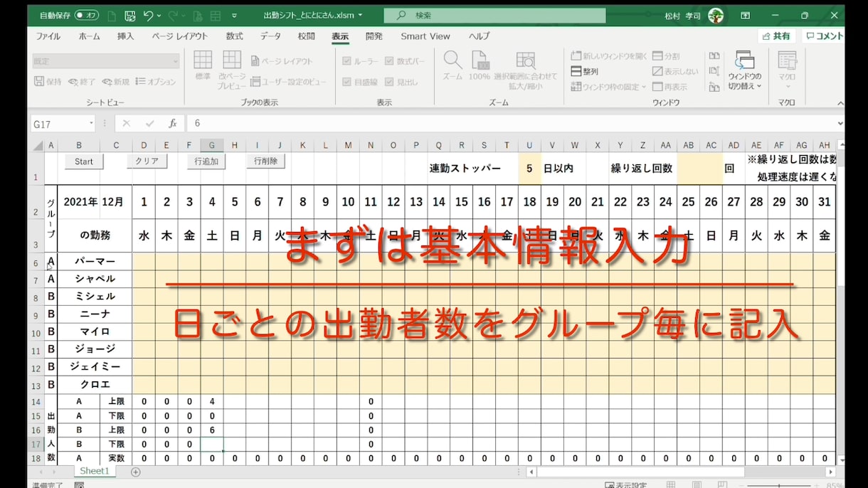Select the Sheet1 tab

(x=95, y=471)
